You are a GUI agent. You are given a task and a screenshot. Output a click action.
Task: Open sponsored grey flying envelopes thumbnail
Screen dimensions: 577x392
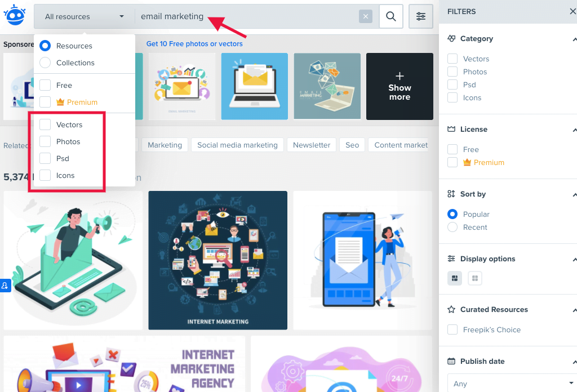point(327,86)
